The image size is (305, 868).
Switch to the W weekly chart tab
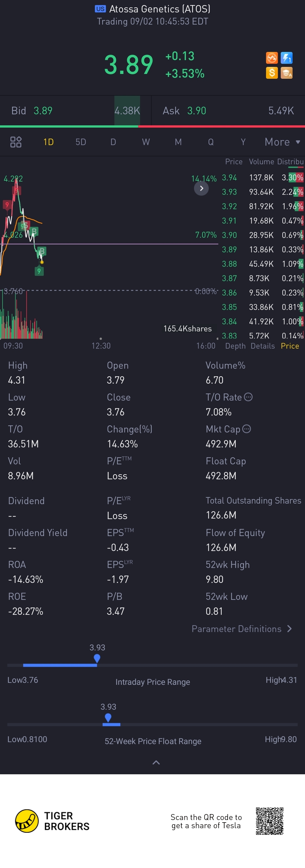[x=146, y=142]
